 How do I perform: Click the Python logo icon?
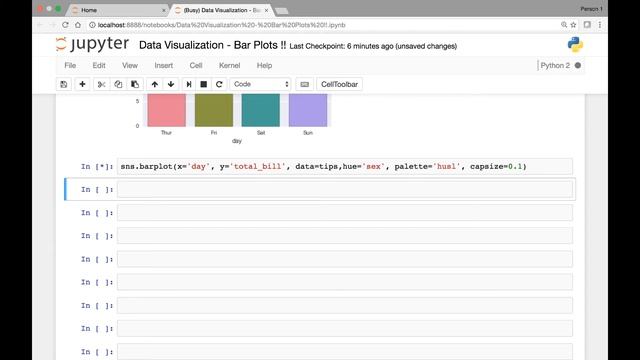click(575, 44)
